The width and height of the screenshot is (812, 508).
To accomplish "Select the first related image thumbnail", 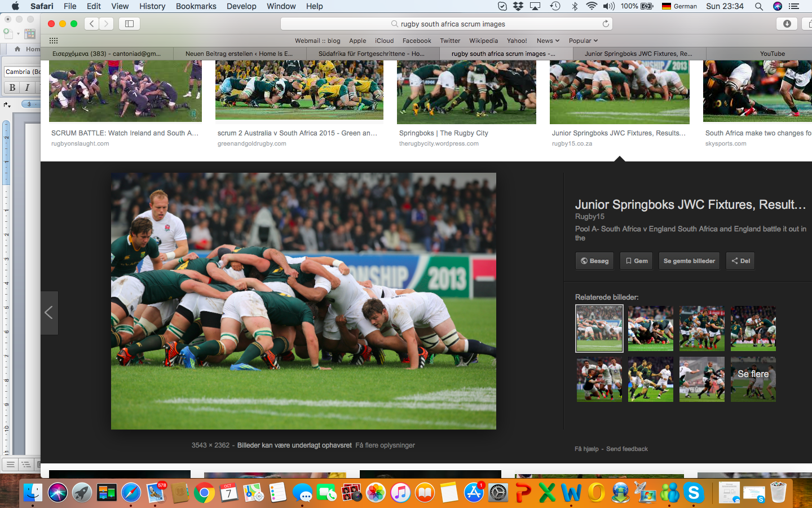I will pyautogui.click(x=599, y=329).
